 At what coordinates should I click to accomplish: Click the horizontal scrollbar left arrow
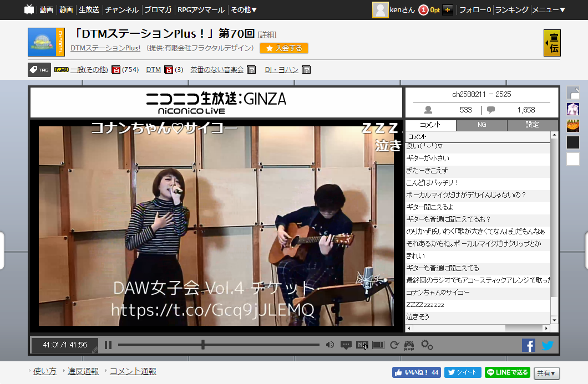coord(409,328)
